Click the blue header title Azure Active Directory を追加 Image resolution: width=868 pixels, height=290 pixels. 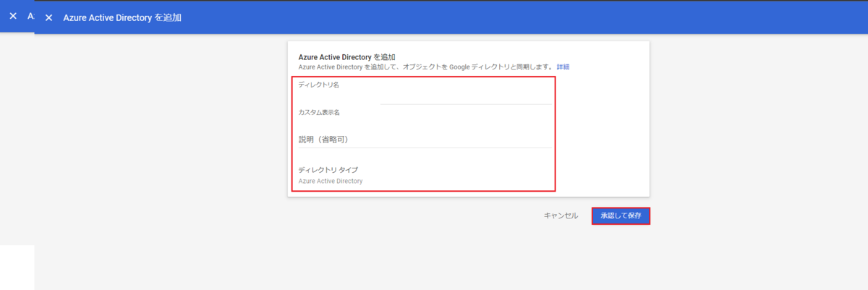tap(122, 17)
